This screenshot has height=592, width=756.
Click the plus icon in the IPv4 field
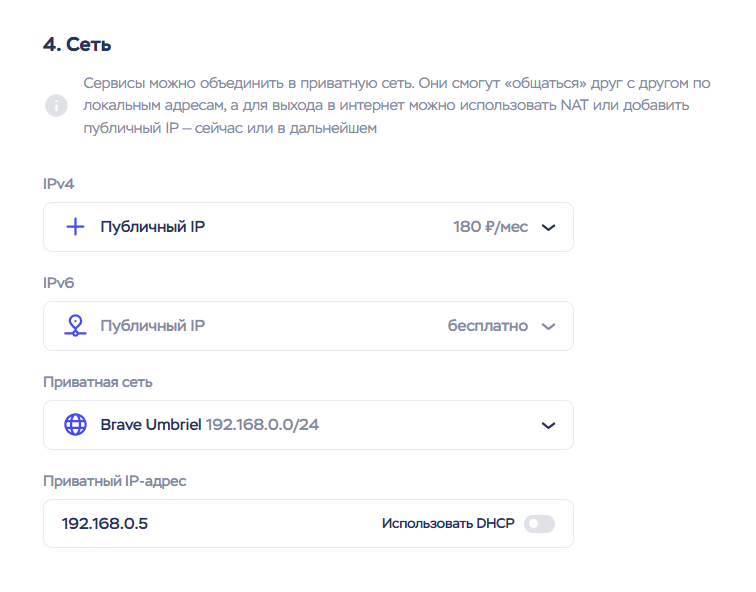[x=75, y=227]
